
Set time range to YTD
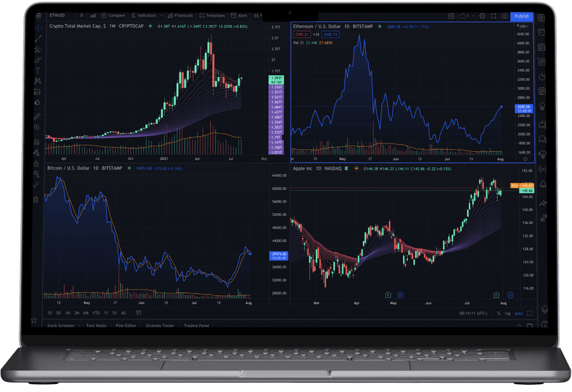96,313
